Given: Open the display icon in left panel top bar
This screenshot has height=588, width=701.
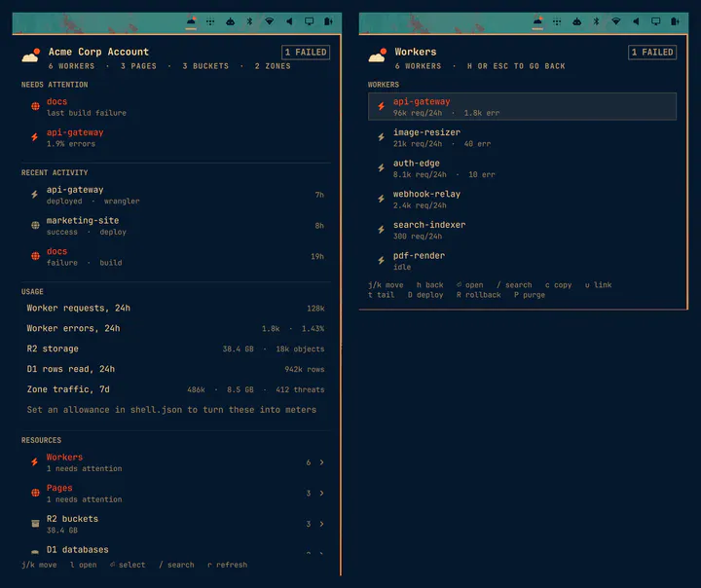Looking at the screenshot, I should tap(309, 21).
